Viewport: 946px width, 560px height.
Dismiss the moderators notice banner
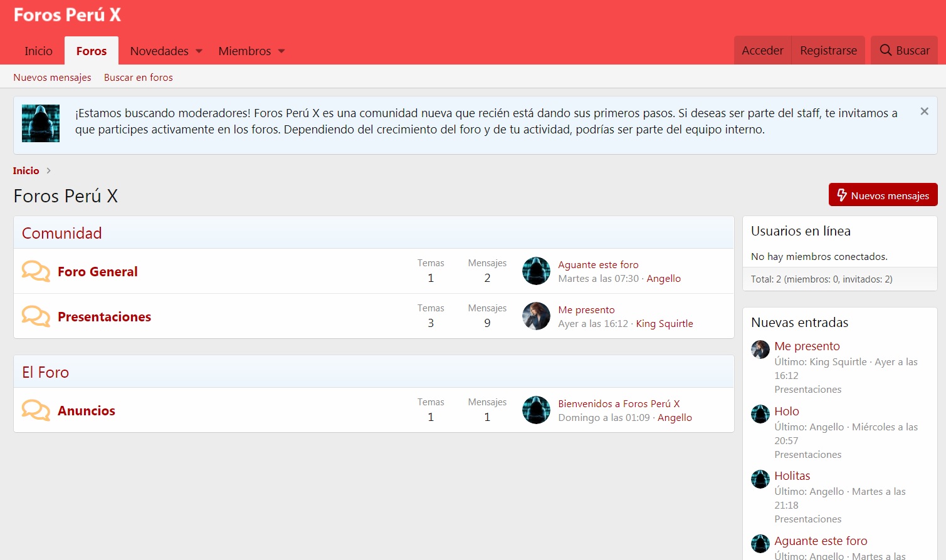[x=924, y=111]
